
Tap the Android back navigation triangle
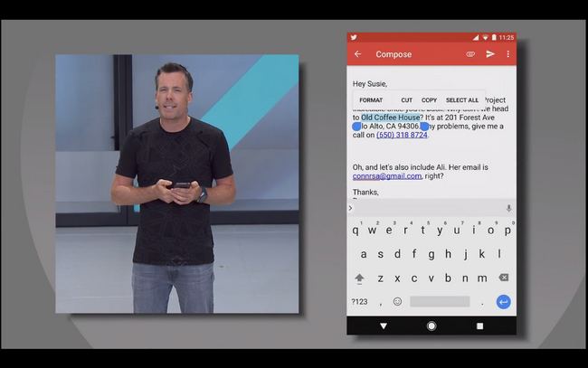pyautogui.click(x=384, y=326)
